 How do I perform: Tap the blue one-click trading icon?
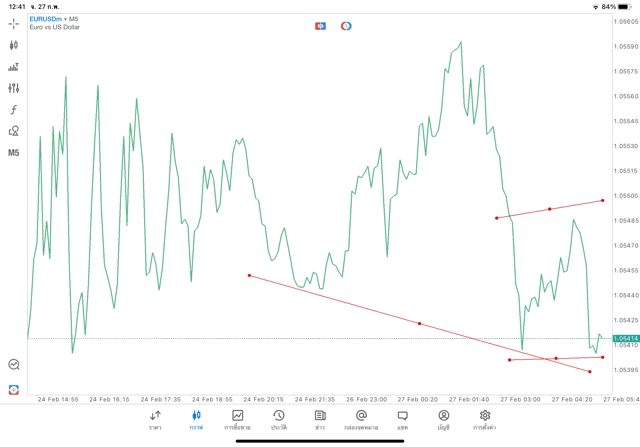click(320, 25)
